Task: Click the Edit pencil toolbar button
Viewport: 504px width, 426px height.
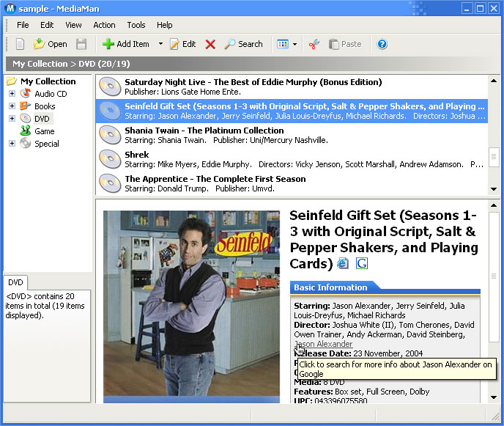Action: click(183, 44)
